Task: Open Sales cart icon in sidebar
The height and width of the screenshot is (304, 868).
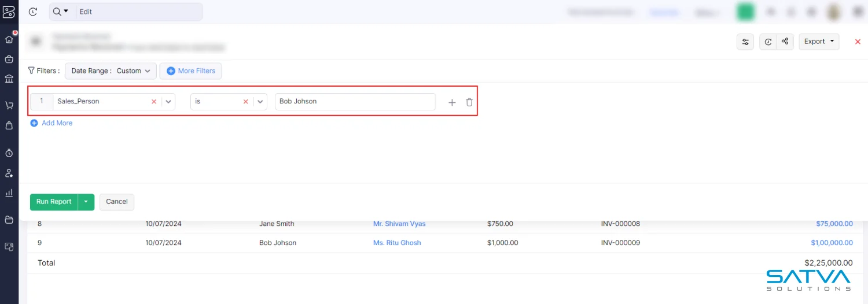Action: (x=9, y=105)
